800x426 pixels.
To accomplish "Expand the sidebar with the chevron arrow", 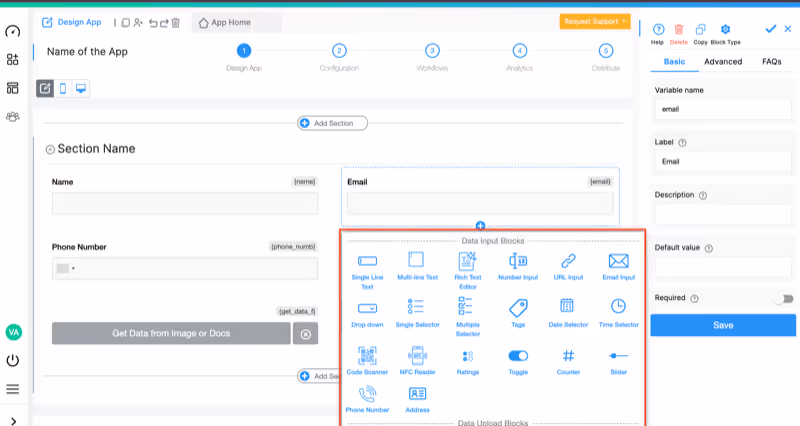I will pos(13,421).
